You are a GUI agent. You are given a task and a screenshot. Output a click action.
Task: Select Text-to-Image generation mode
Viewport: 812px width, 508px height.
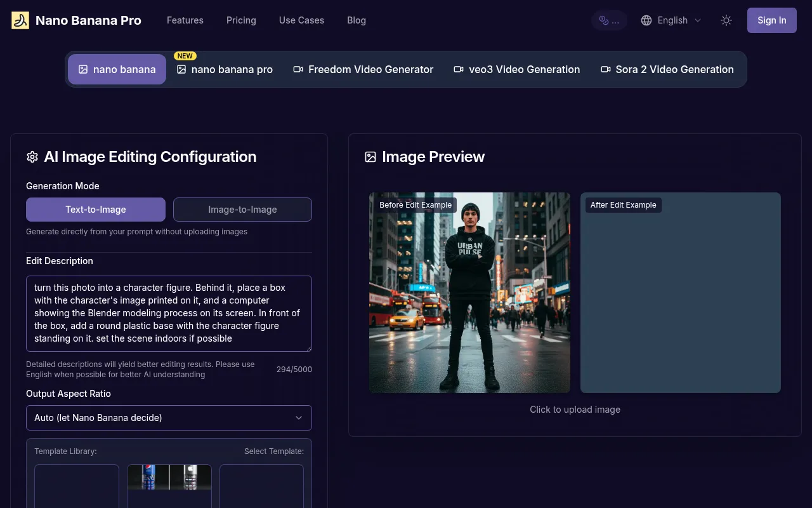96,210
